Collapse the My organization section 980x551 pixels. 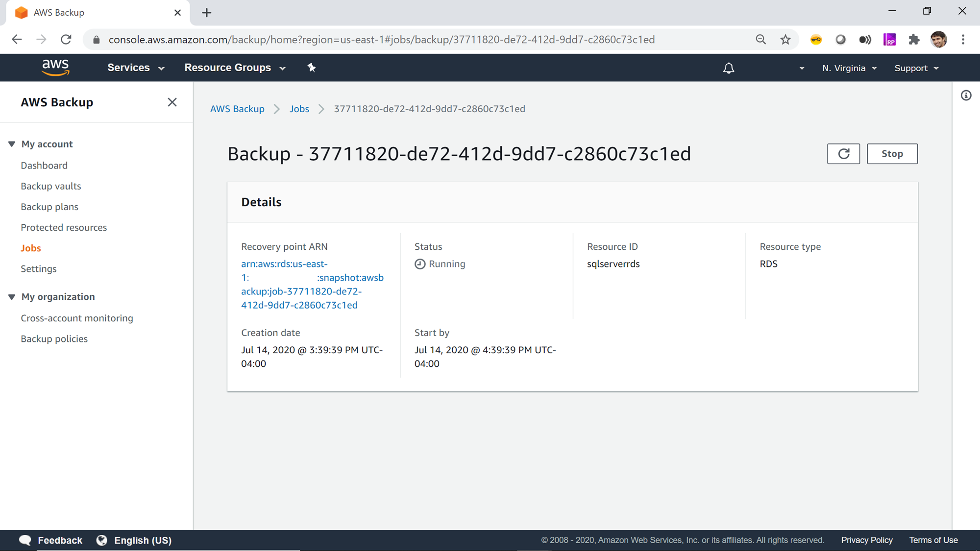pyautogui.click(x=12, y=297)
